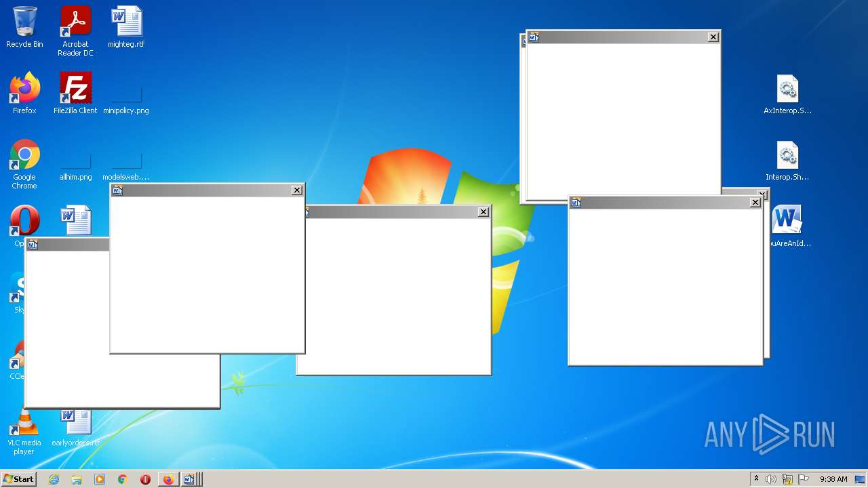The image size is (868, 488).
Task: Open the Action Center flag icon
Action: click(804, 479)
